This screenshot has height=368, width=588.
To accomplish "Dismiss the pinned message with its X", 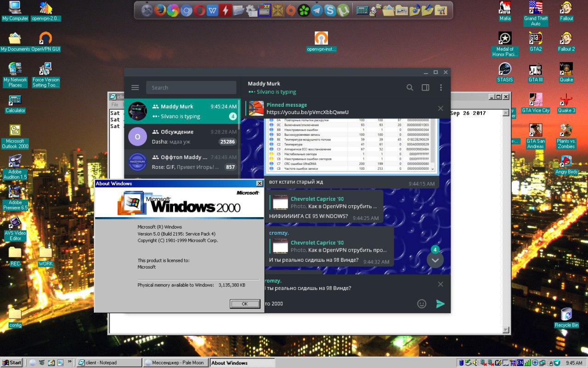I will [x=441, y=109].
